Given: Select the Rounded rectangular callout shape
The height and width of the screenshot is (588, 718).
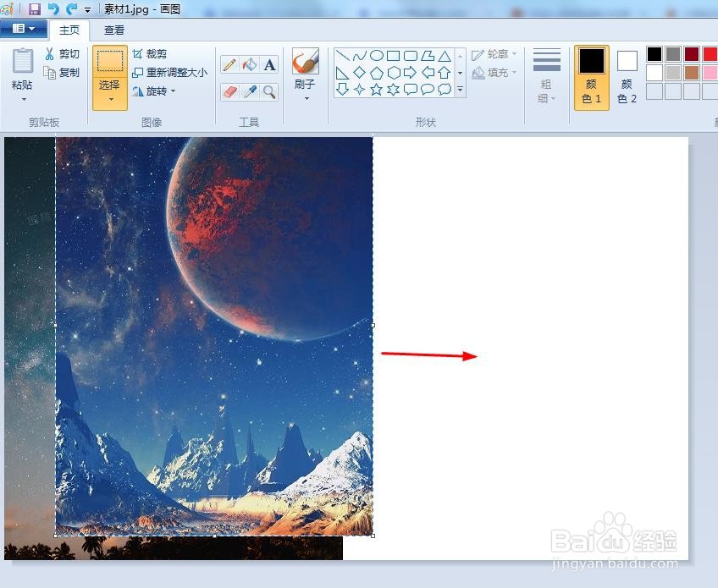Looking at the screenshot, I should point(411,89).
